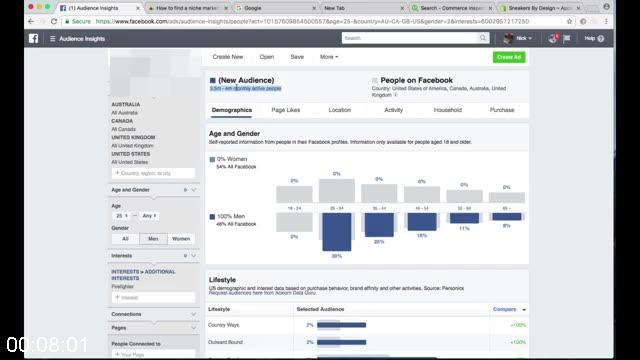
Task: Open the Audience Insights hamburger menu
Action: [53, 38]
